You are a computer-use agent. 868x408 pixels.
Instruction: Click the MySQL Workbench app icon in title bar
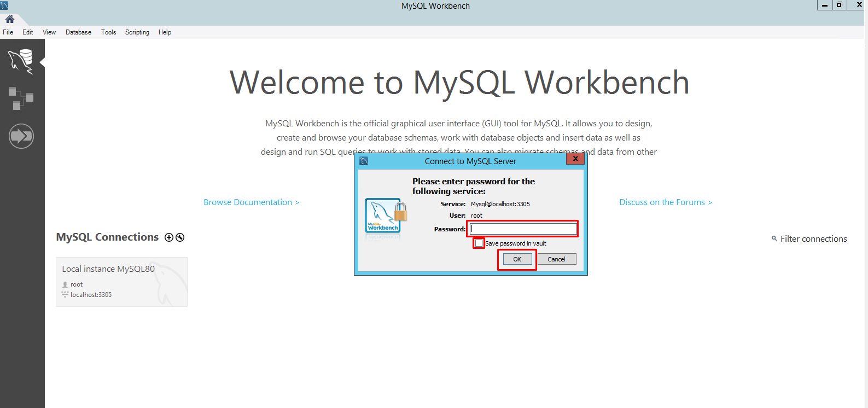point(4,5)
